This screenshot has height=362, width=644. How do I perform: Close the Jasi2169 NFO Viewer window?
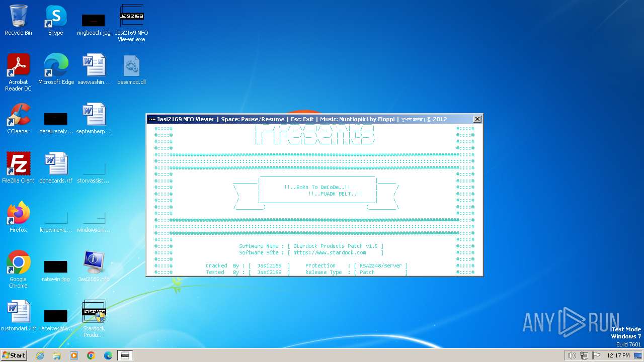tap(477, 119)
